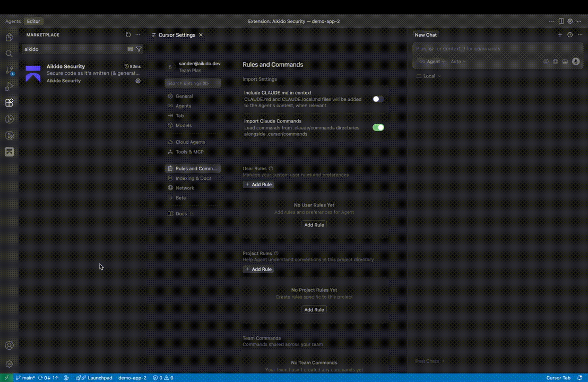Click the main* branch in status bar
The height and width of the screenshot is (382, 588).
point(25,378)
